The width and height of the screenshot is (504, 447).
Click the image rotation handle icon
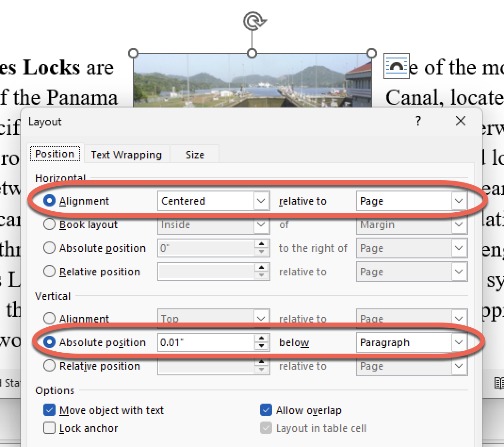pos(254,21)
